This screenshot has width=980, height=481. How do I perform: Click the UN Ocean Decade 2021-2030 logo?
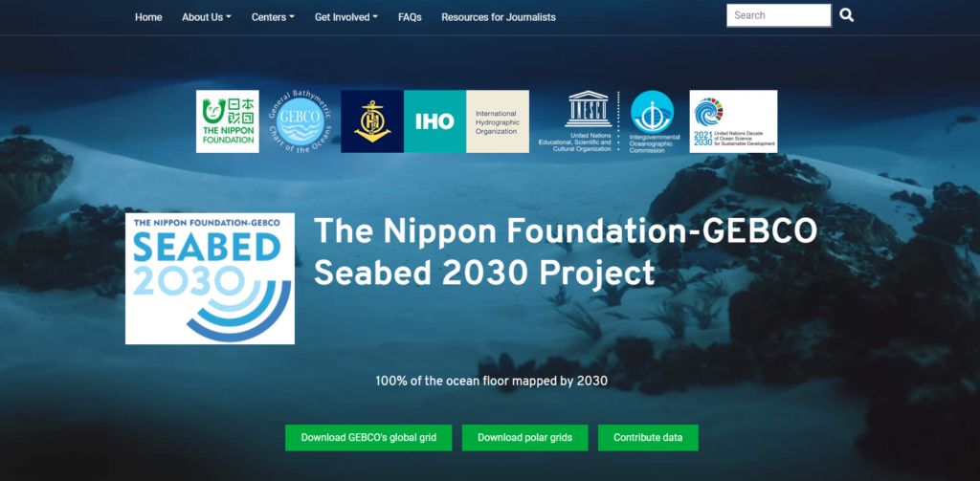733,121
